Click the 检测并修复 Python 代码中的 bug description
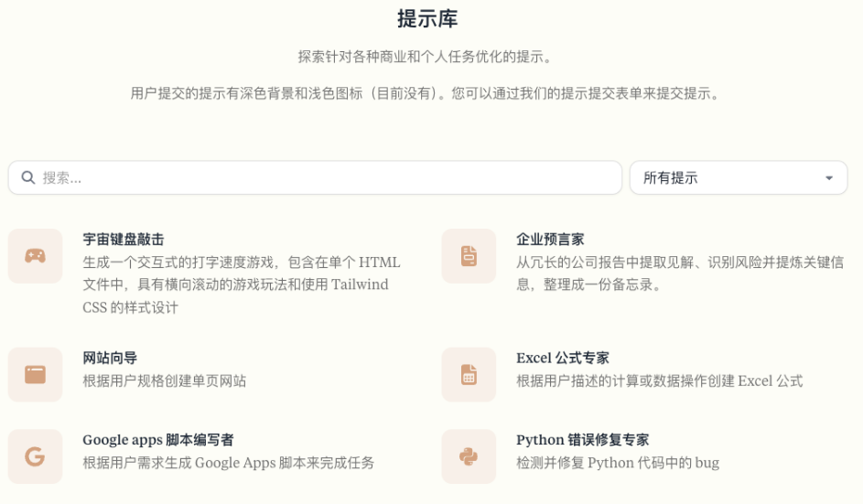Screen dimensions: 863x504 click(618, 463)
